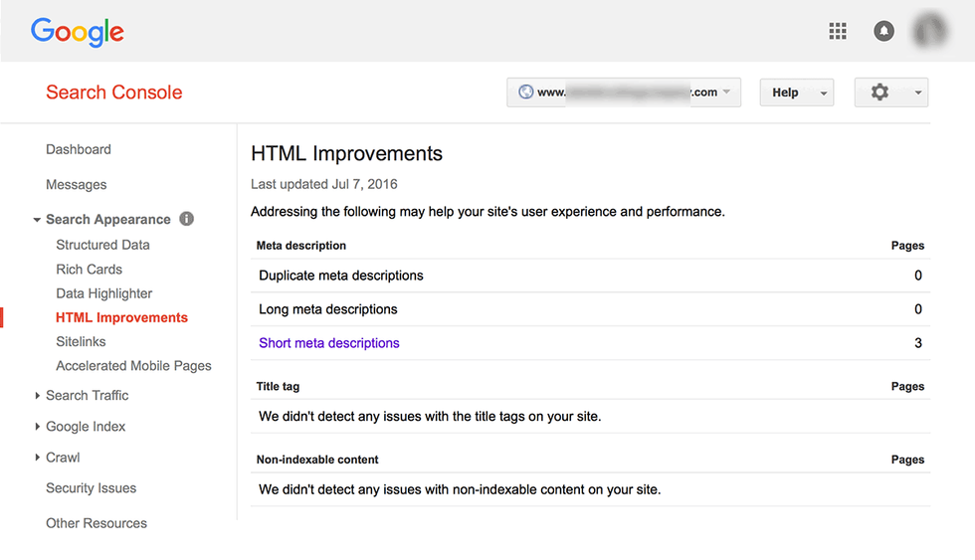Open the Google apps grid
Viewport: 975px width, 560px height.
[x=838, y=31]
